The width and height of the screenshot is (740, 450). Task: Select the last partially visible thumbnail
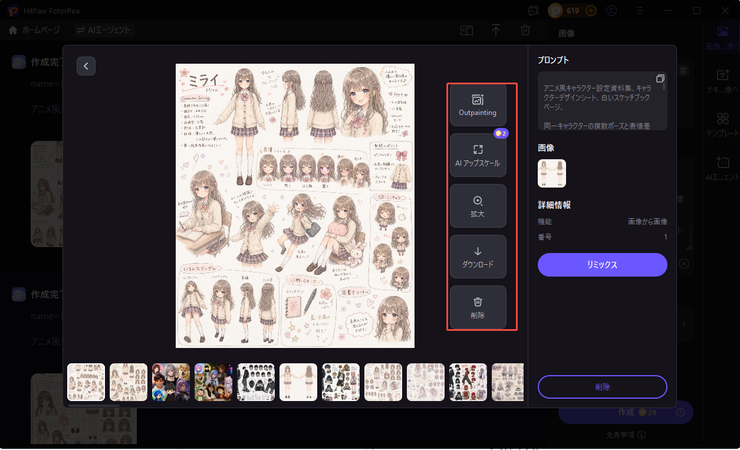[x=508, y=382]
